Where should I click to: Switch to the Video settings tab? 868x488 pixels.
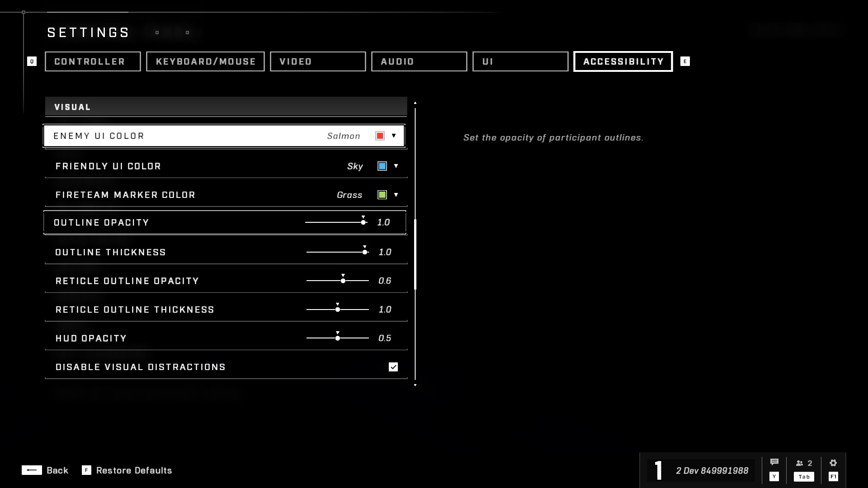pos(318,61)
